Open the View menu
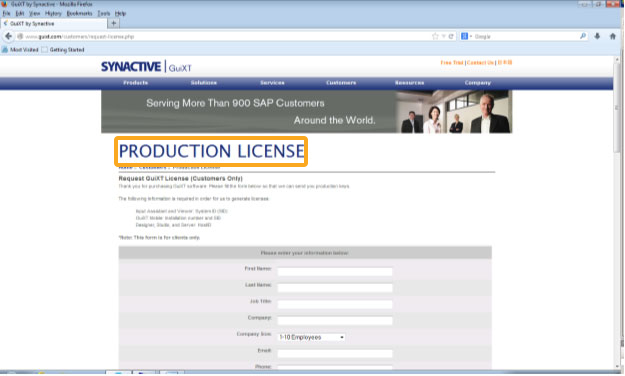The width and height of the screenshot is (625, 376). (35, 14)
